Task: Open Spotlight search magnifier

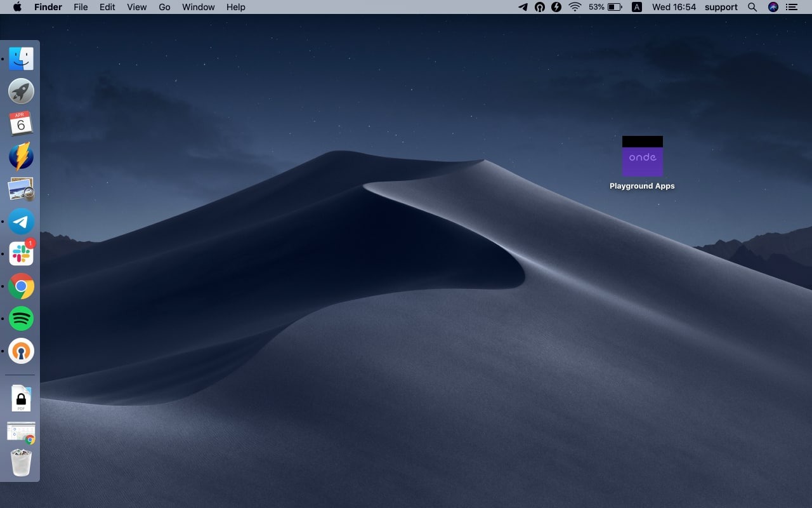Action: [x=752, y=7]
